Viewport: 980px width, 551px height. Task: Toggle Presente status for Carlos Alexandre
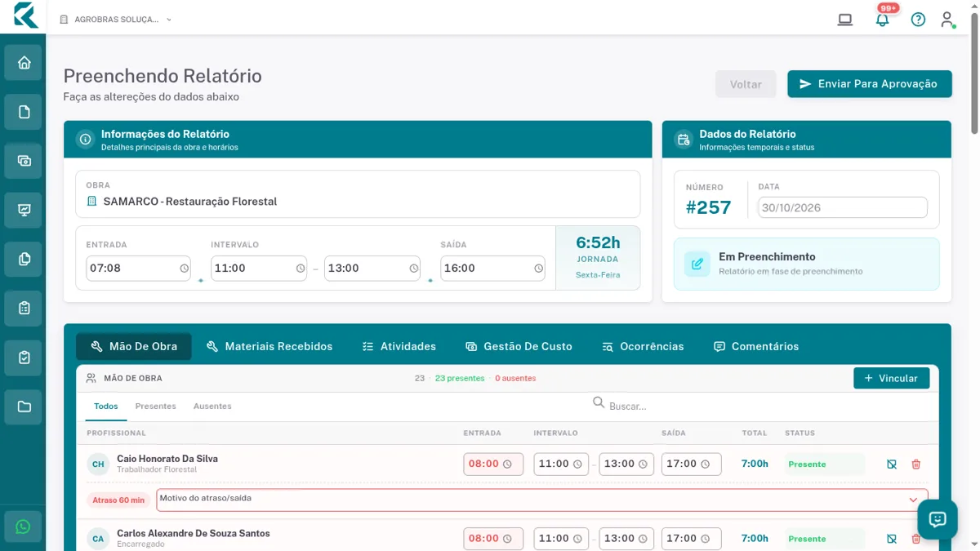point(824,539)
